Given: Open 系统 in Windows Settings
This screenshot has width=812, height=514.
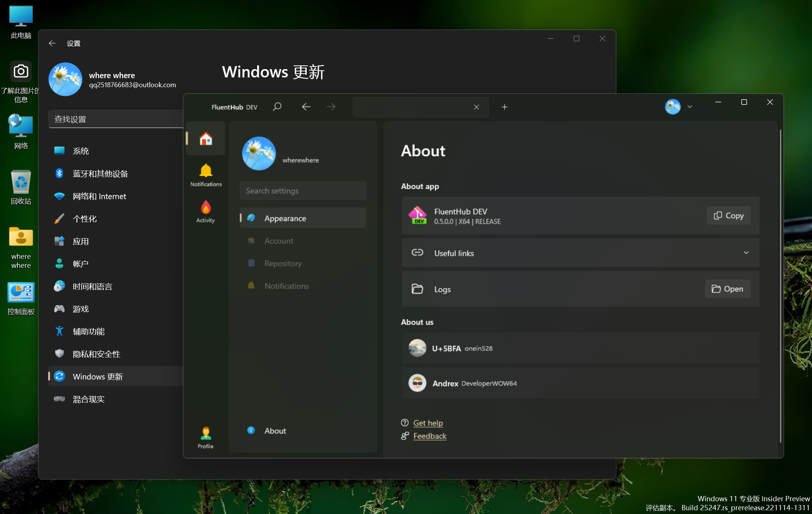Looking at the screenshot, I should point(116,151).
